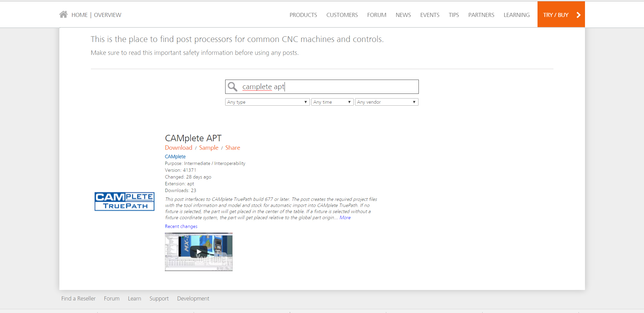Play the YouTube video preview
Image resolution: width=644 pixels, height=313 pixels.
pyautogui.click(x=199, y=252)
